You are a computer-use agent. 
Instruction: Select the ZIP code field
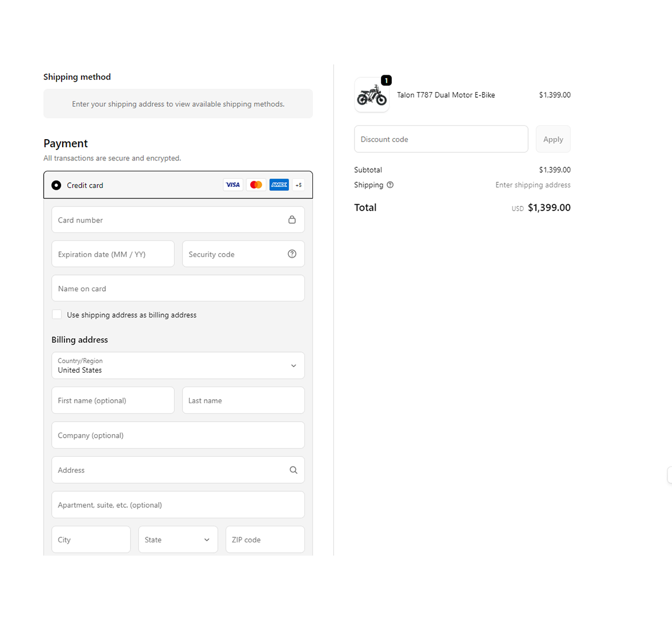click(x=265, y=539)
